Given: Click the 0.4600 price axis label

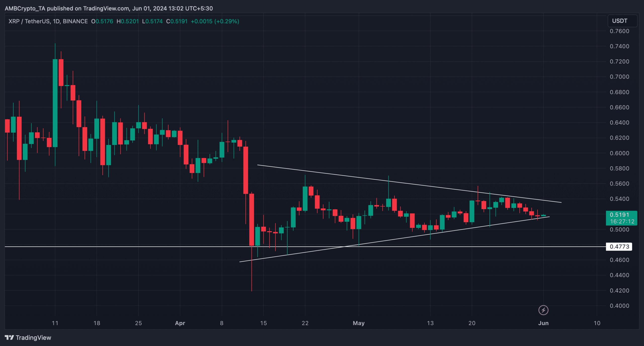Looking at the screenshot, I should pyautogui.click(x=619, y=260).
